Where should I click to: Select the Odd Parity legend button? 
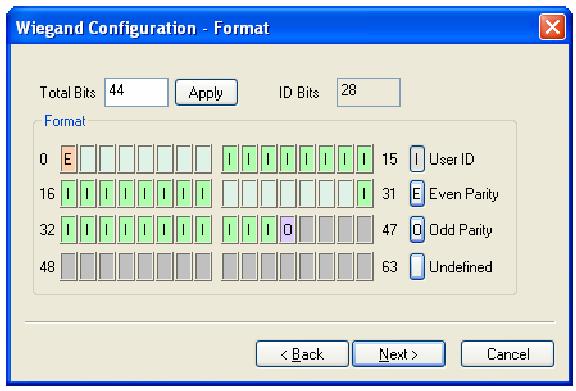(417, 230)
